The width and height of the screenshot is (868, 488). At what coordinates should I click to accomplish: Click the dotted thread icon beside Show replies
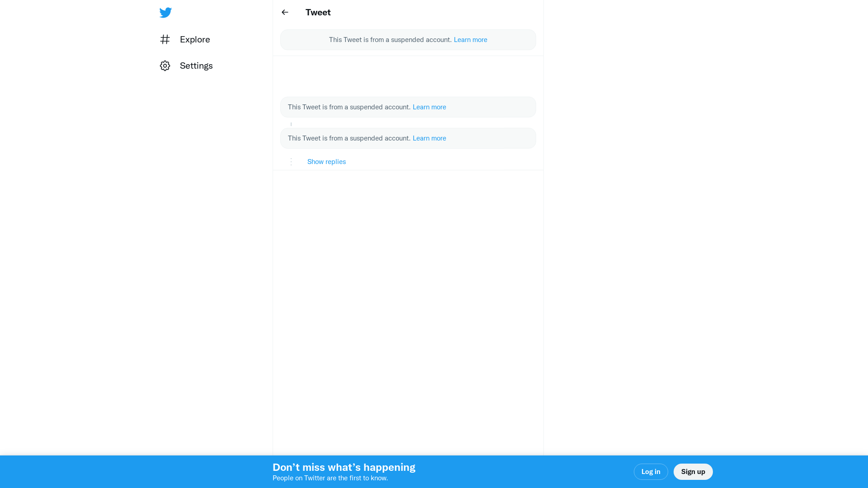(x=291, y=162)
